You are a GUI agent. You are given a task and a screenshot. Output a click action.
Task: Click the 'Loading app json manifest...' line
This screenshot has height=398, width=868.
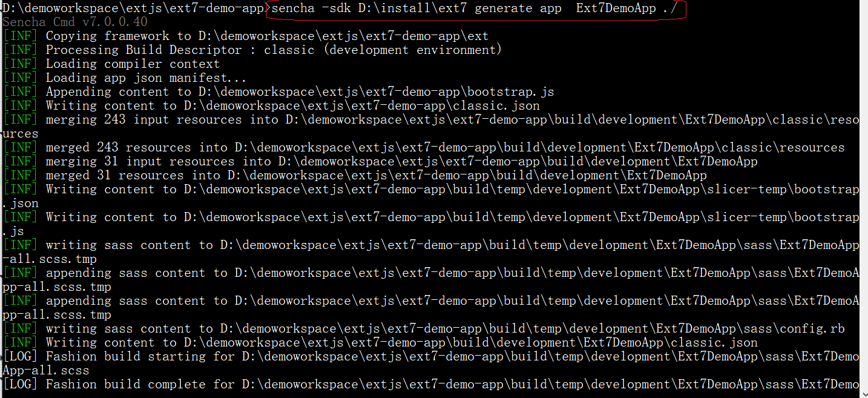125,78
